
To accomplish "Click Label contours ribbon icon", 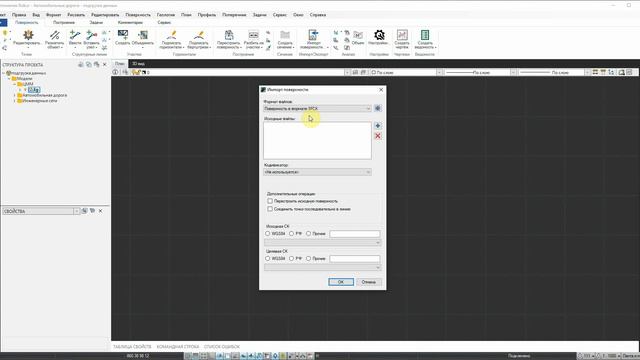I will click(171, 39).
